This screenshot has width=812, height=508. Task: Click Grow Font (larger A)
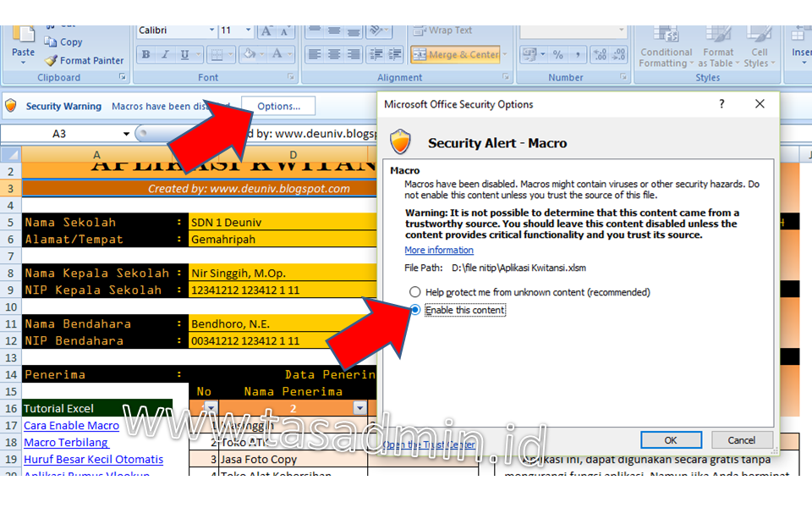pos(266,31)
